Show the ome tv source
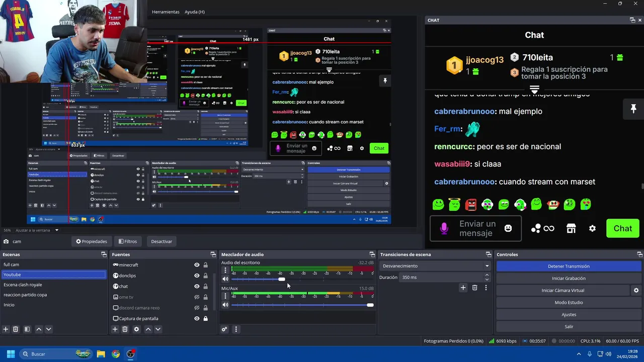The height and width of the screenshot is (362, 644). coord(197,297)
